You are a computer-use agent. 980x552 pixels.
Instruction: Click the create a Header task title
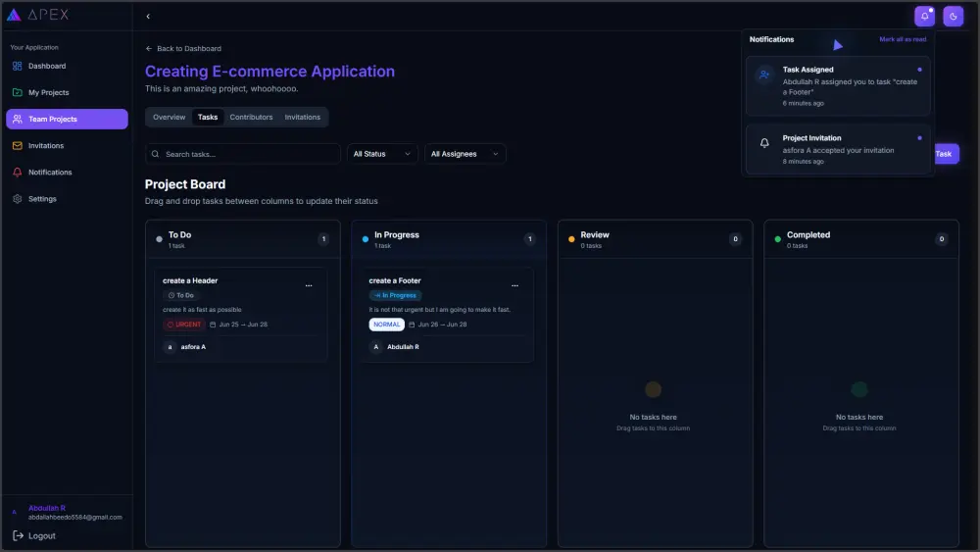(x=190, y=280)
